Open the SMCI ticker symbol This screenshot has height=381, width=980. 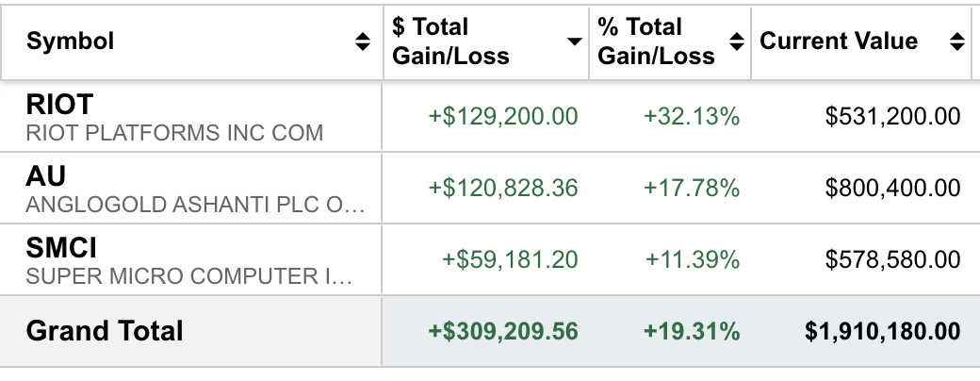(x=62, y=248)
